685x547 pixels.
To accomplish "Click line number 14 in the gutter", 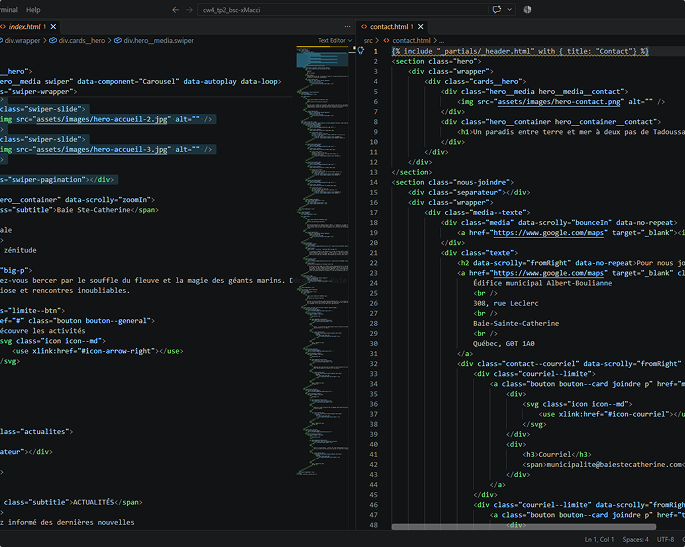I will (x=374, y=182).
